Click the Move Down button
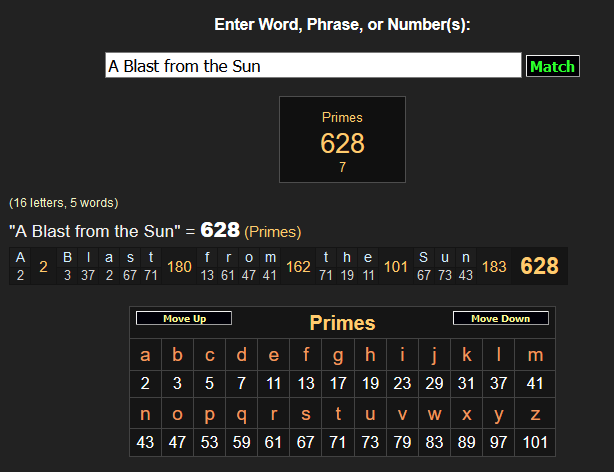The width and height of the screenshot is (614, 472). (x=500, y=319)
